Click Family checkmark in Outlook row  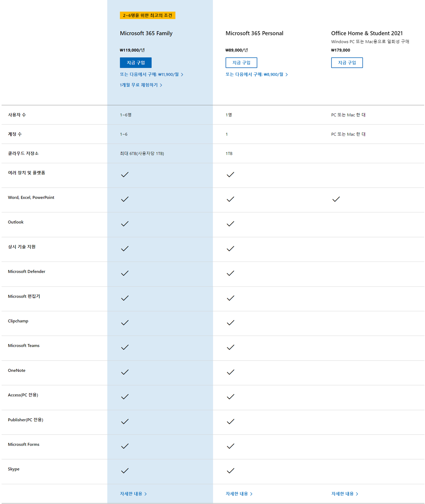[125, 224]
